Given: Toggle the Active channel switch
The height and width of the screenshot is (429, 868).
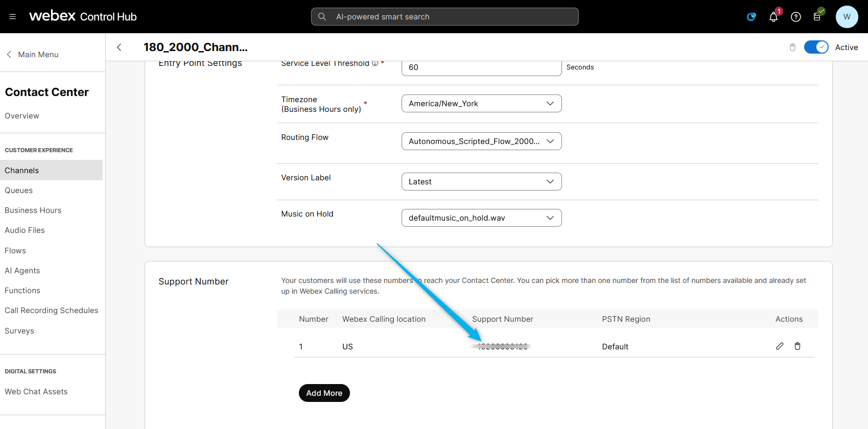Looking at the screenshot, I should point(816,47).
